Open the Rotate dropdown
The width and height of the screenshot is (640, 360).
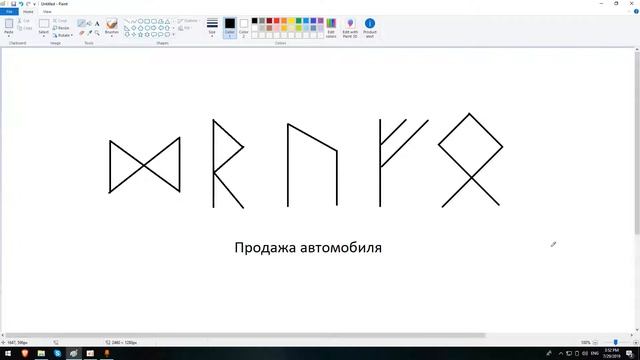point(62,36)
